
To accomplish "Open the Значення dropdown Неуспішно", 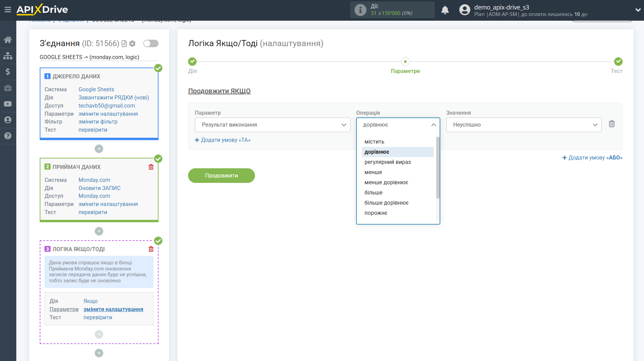I will click(523, 125).
